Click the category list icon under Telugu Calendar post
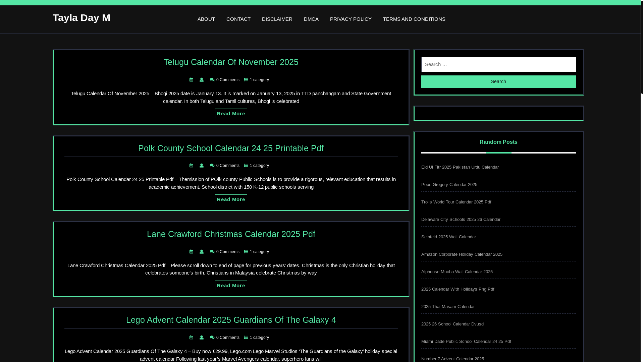This screenshot has height=362, width=644. 246,80
